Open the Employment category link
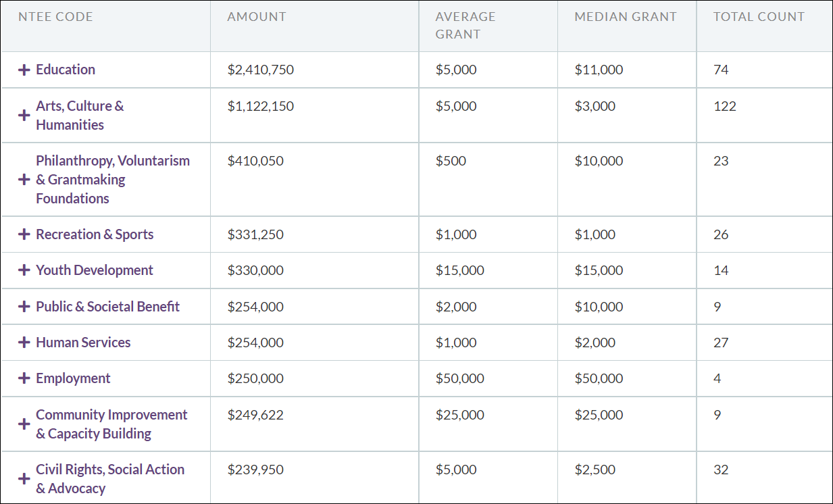Image resolution: width=833 pixels, height=504 pixels. (x=73, y=378)
